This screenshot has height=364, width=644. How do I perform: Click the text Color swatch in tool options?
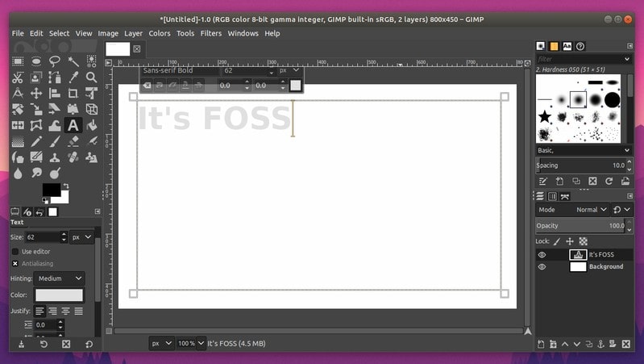click(59, 295)
